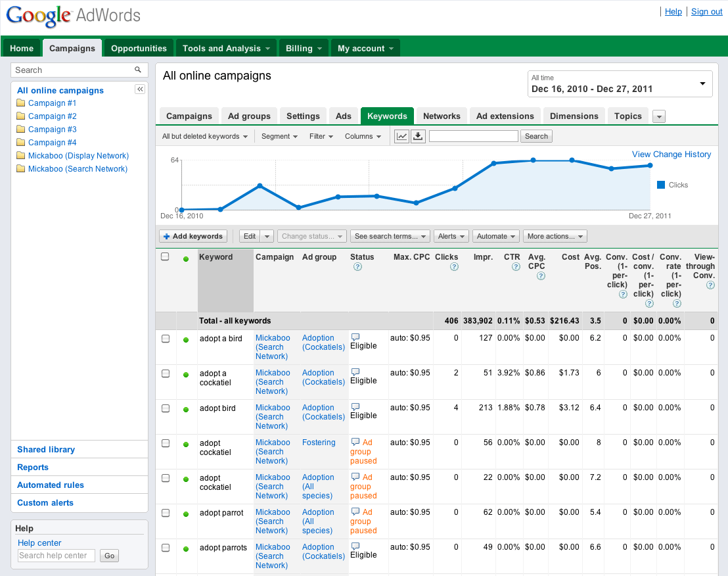728x576 pixels.
Task: Click the blue Clicks legend swatch
Action: pos(661,185)
